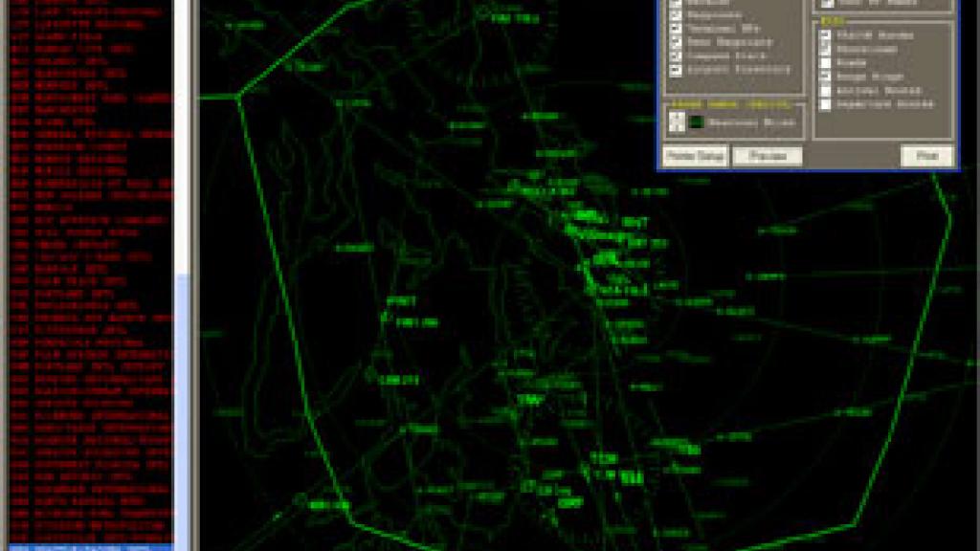
Task: Uncheck the Airport Inventory option
Action: (677, 68)
